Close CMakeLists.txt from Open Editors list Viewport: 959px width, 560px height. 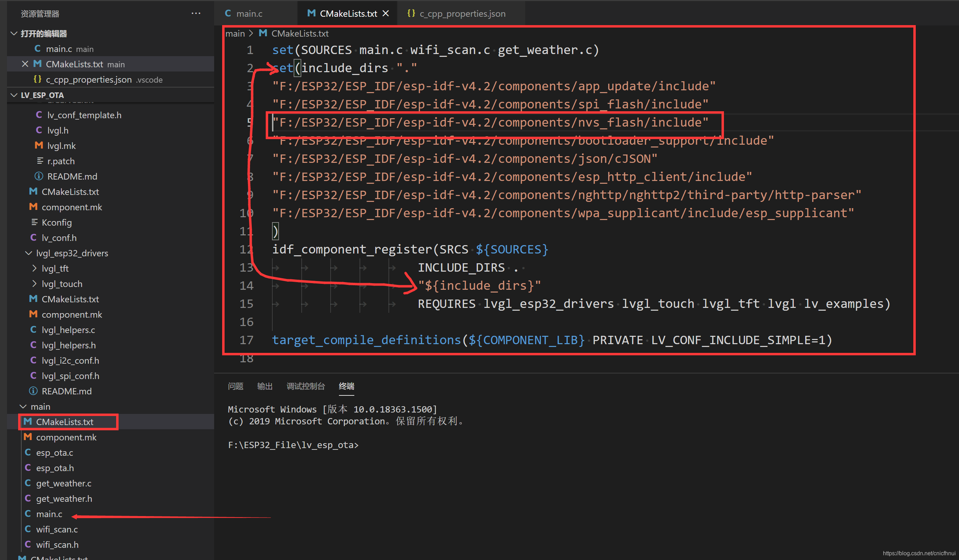tap(25, 63)
